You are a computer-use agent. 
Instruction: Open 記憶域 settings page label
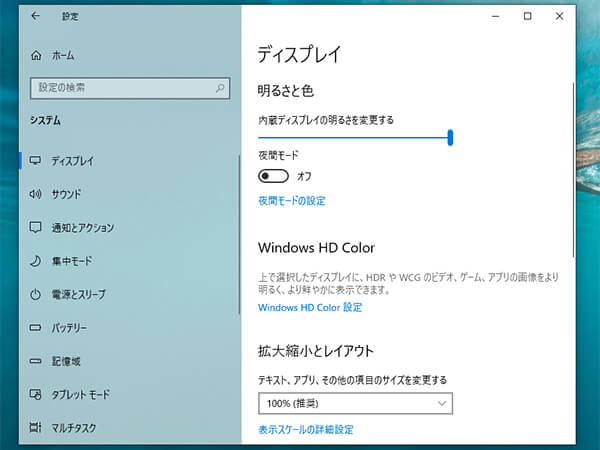coord(66,361)
